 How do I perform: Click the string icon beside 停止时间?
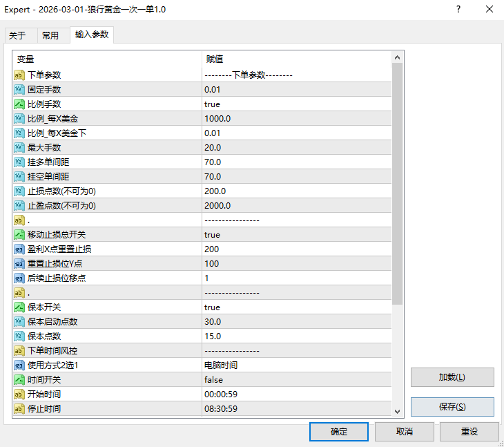coord(19,409)
